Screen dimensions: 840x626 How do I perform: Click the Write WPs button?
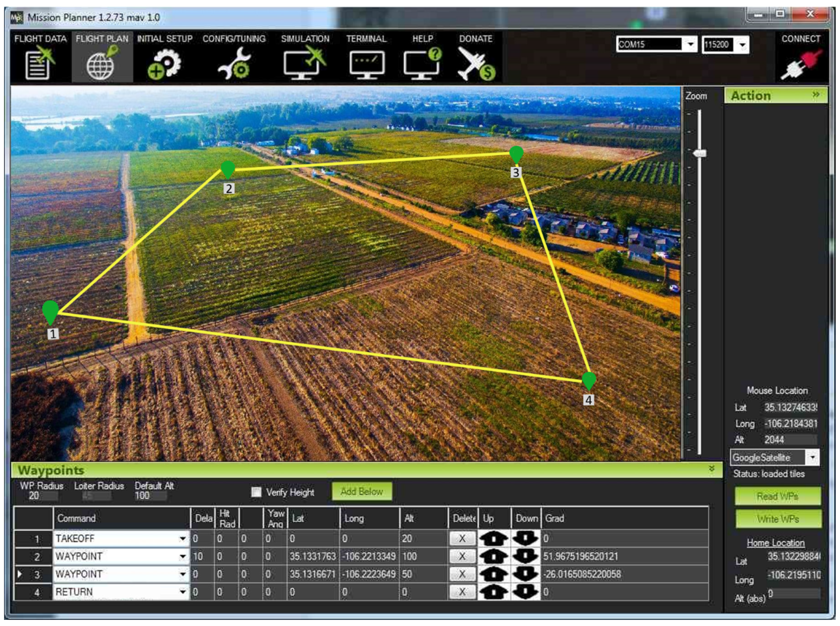(x=778, y=519)
